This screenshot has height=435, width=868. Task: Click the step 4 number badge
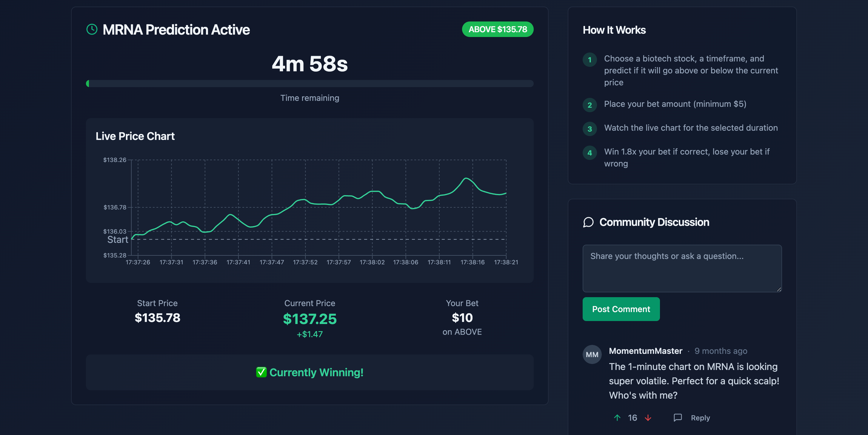tap(590, 153)
